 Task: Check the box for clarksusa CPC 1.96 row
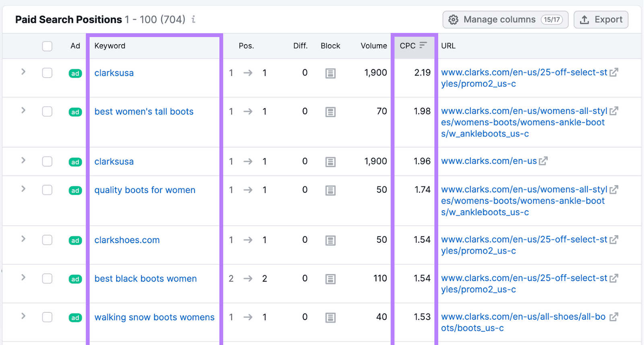(x=47, y=161)
